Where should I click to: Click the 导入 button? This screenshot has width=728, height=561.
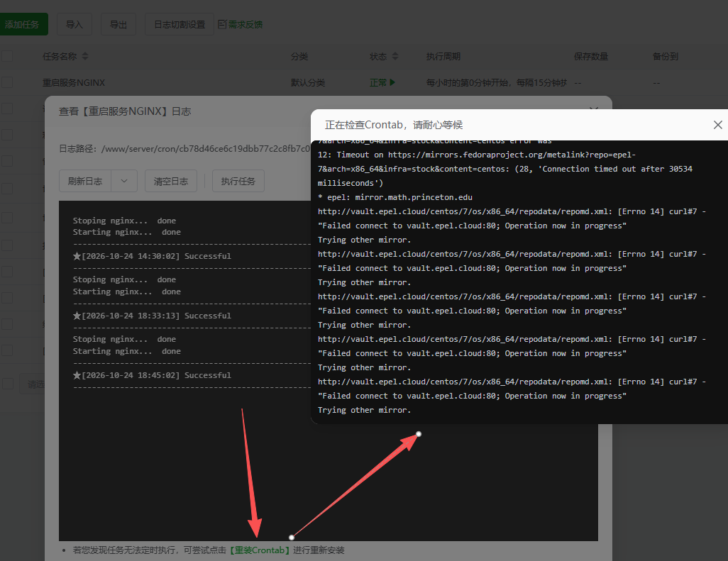[75, 24]
